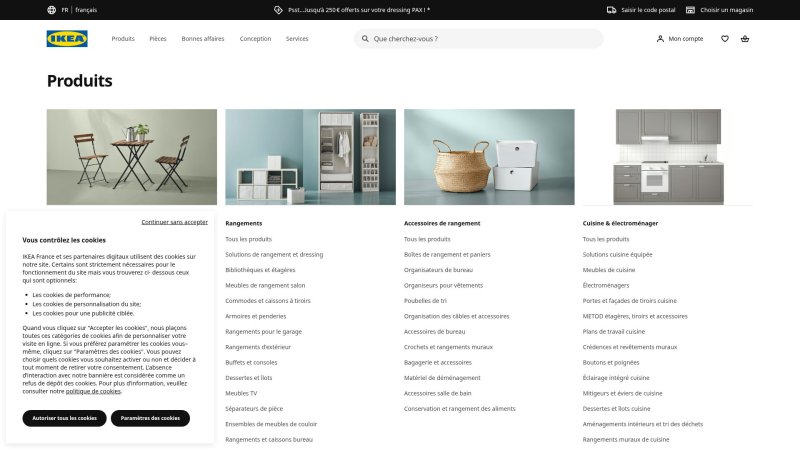Viewport: 800px width, 450px height.
Task: Click the IKEA logo
Action: point(67,39)
